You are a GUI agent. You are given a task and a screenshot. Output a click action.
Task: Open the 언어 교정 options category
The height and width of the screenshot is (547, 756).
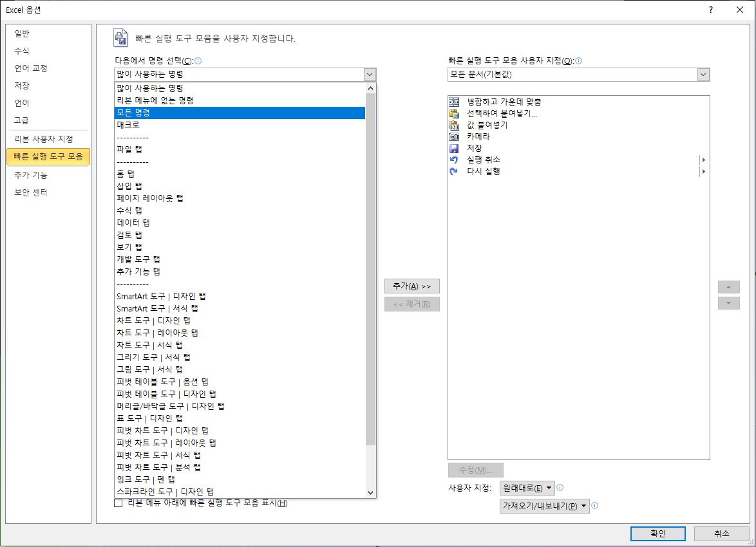[x=48, y=68]
